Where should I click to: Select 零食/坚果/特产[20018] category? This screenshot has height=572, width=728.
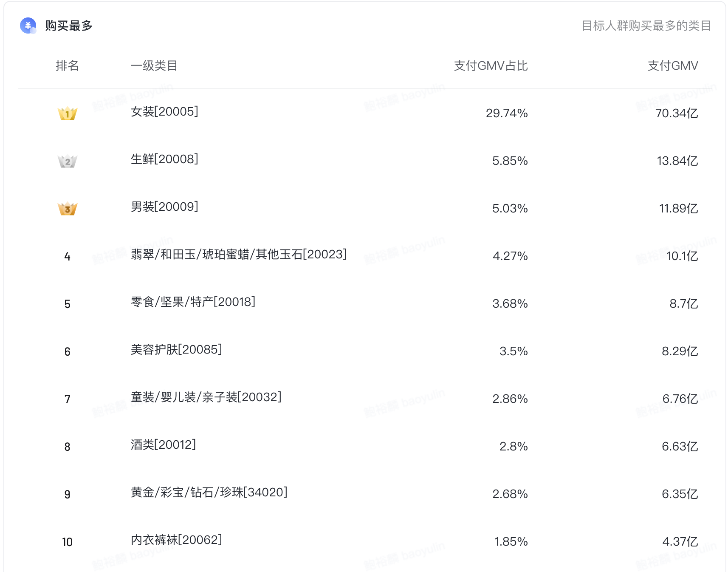coord(193,302)
